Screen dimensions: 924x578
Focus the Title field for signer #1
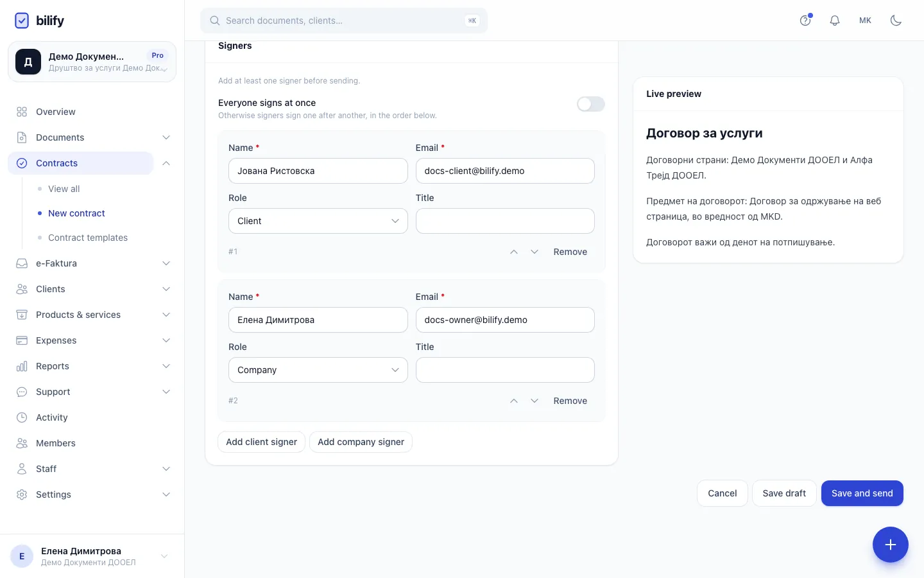pos(505,221)
